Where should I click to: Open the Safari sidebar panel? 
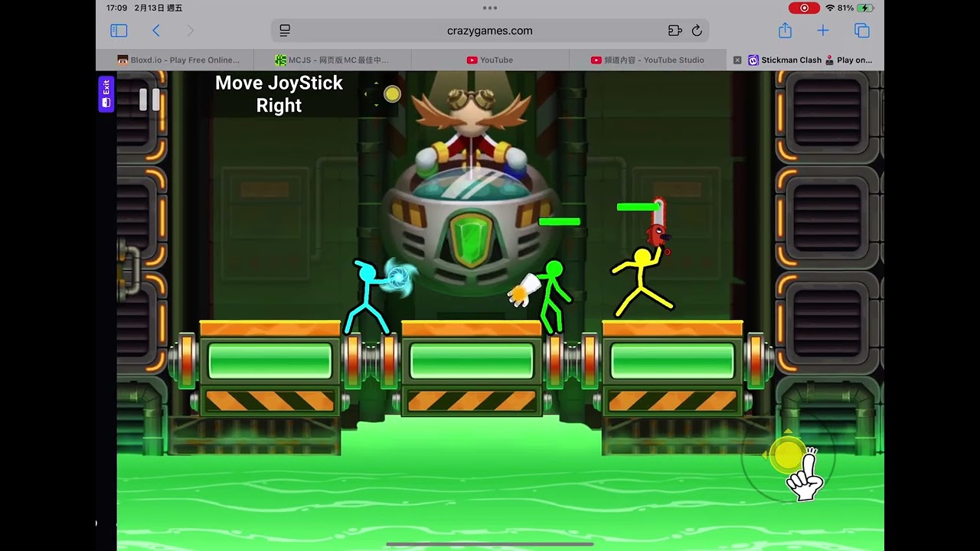tap(119, 31)
